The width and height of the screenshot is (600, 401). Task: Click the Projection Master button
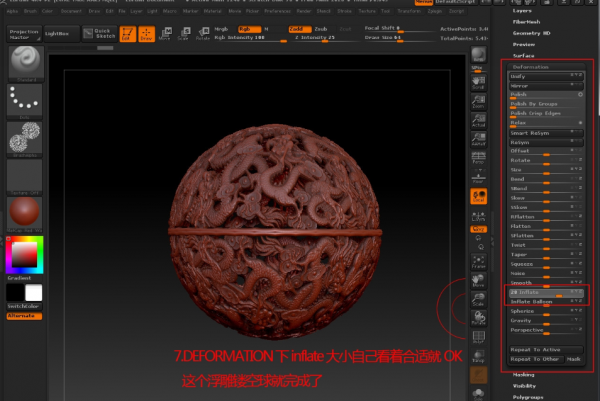(x=24, y=34)
